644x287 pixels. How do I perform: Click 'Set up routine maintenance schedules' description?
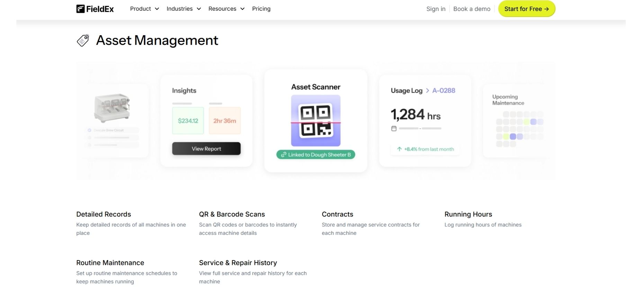point(127,277)
